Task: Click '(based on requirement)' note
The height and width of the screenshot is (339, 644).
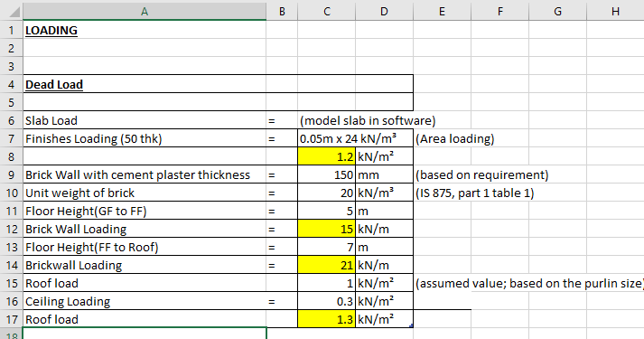Action: click(x=482, y=174)
